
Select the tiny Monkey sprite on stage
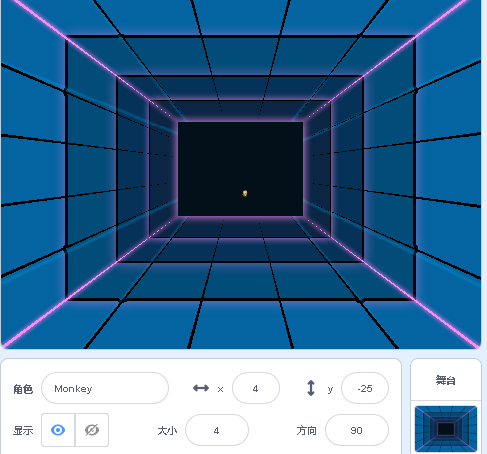(245, 193)
